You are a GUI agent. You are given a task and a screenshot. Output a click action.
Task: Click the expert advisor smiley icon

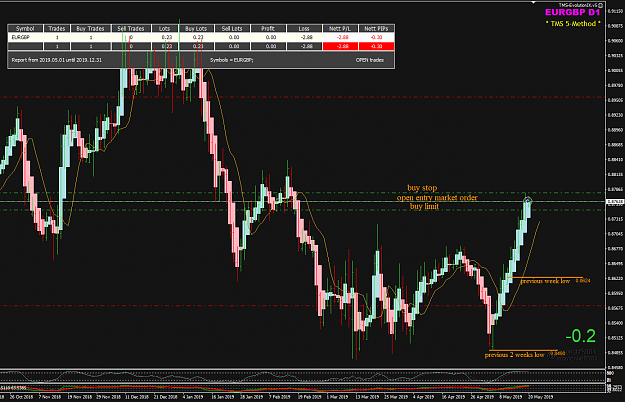point(601,5)
